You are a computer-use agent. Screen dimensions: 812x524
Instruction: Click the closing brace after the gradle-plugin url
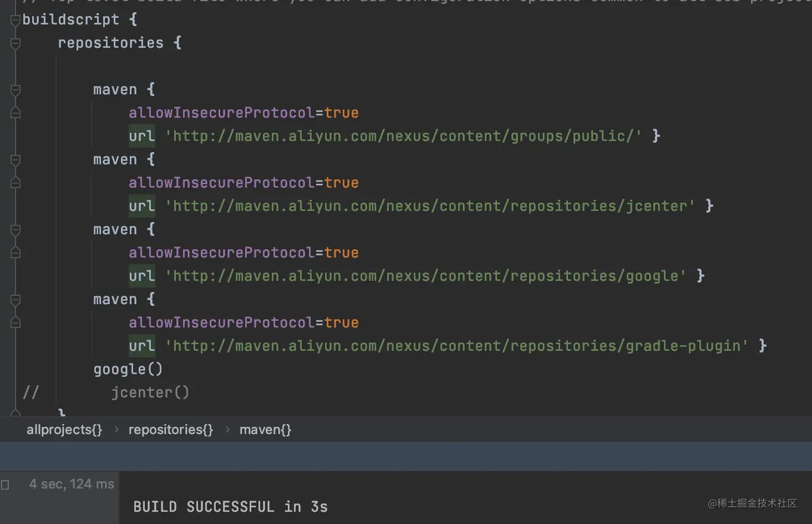pos(763,346)
